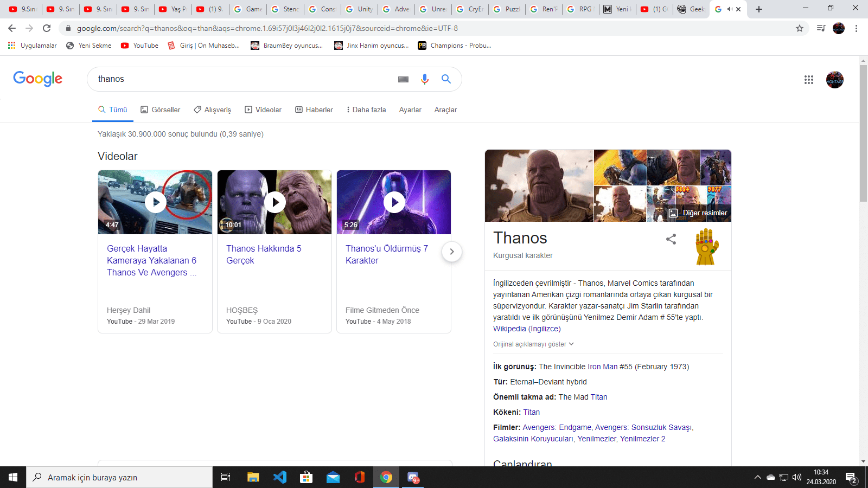The height and width of the screenshot is (488, 868).
Task: Show hidden system tray icons
Action: (x=758, y=477)
